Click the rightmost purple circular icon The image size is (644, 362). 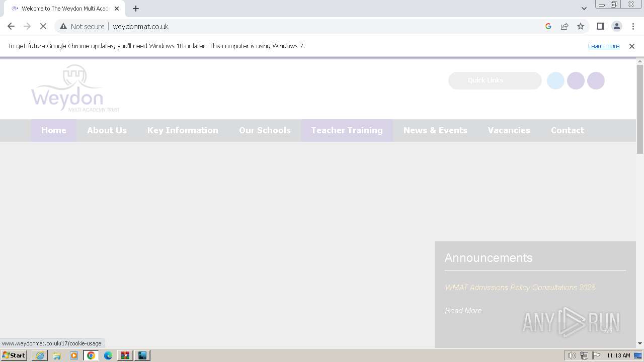point(596,80)
